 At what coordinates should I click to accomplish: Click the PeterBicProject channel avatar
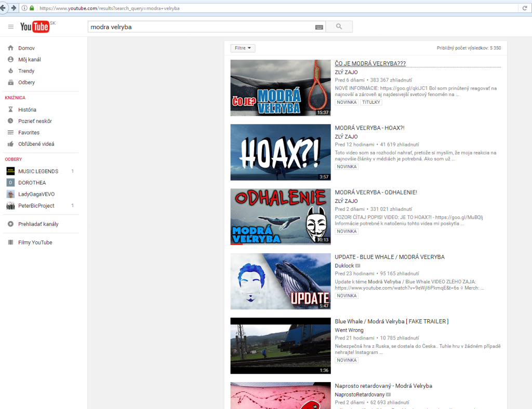(x=10, y=206)
